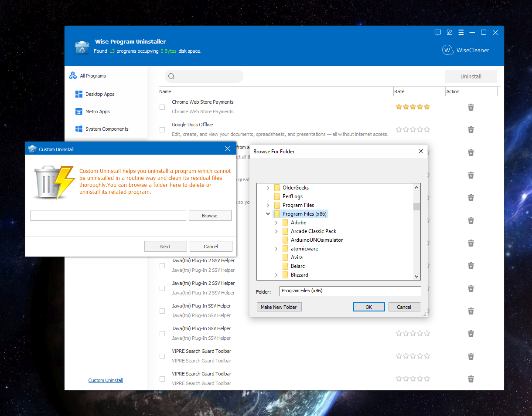
Task: Click Cancel in Custom Uninstall dialog
Action: click(211, 247)
